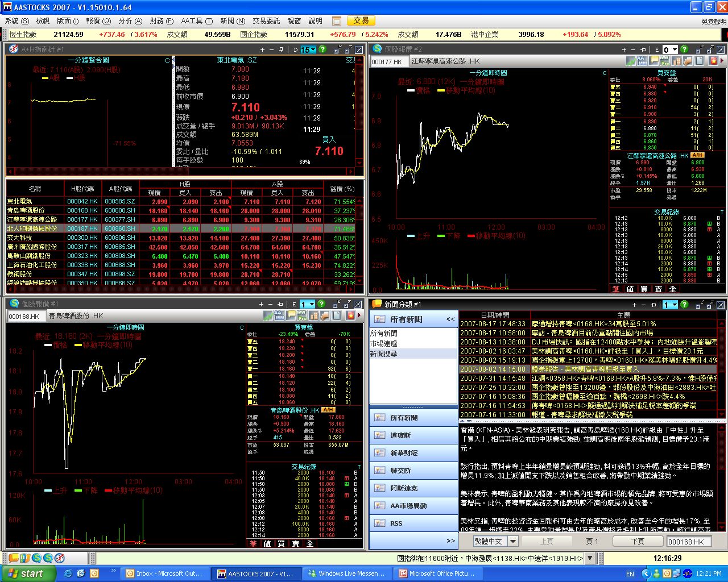The image size is (728, 582).
Task: Expand news sidebar buttons with >> arrow
Action: [450, 541]
